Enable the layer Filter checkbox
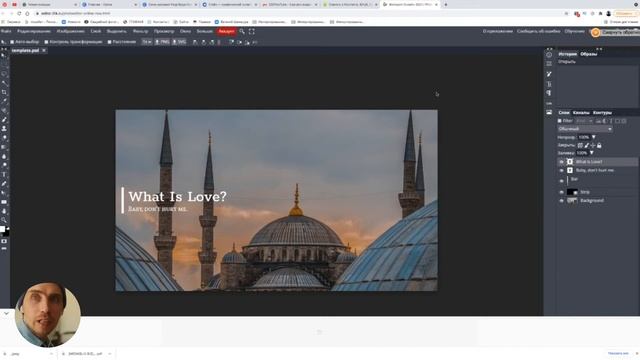Viewport: 640px width, 360px height. click(560, 121)
